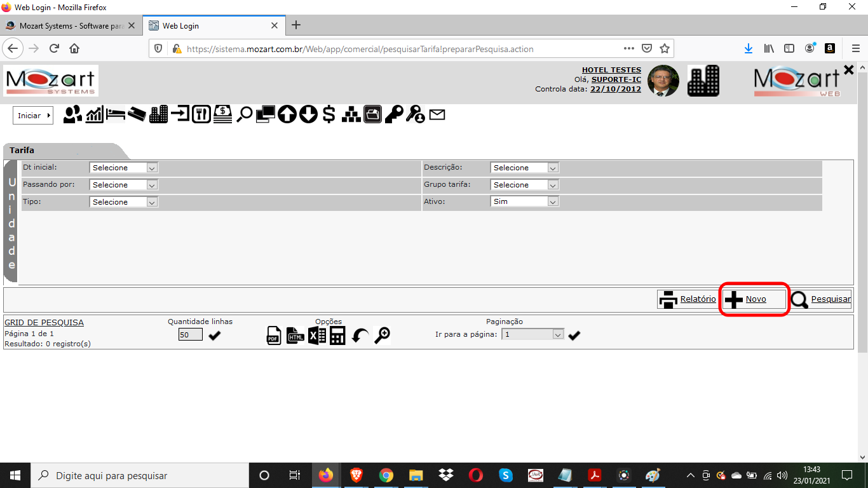Open a new Firefox tab
This screenshot has width=868, height=488.
295,25
